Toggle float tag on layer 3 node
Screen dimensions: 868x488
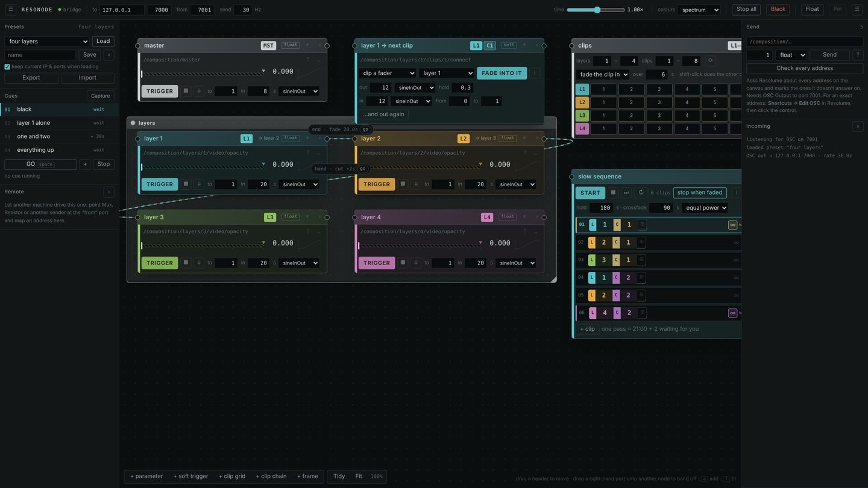[291, 217]
